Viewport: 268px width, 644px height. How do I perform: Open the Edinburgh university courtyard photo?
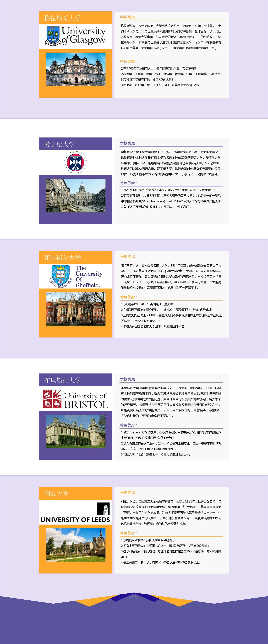76,196
